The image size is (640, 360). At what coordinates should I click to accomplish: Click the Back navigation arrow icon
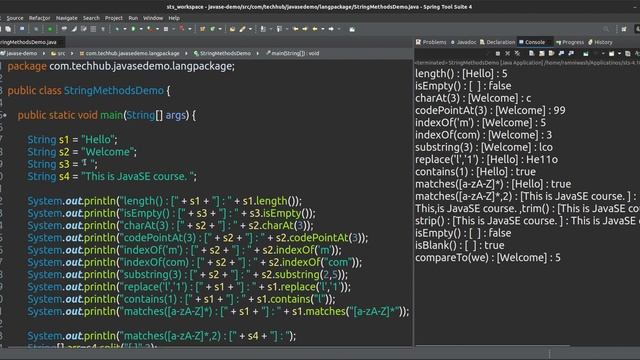click(x=315, y=29)
